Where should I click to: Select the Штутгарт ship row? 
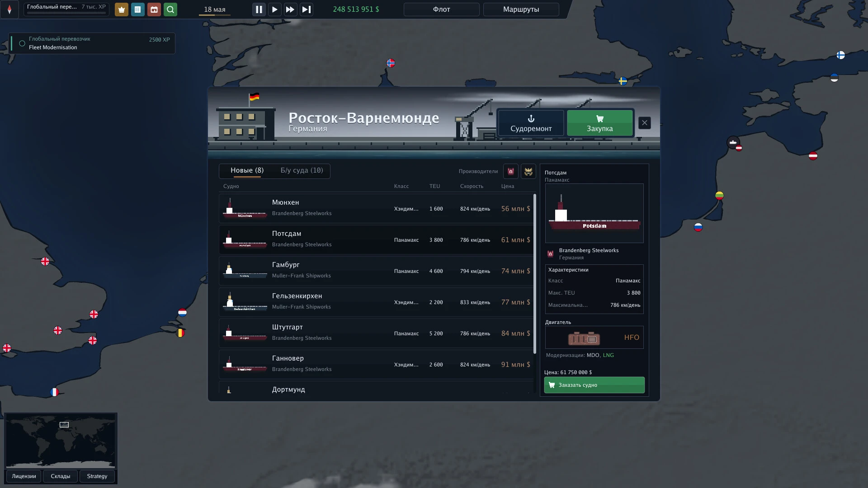[x=376, y=333]
